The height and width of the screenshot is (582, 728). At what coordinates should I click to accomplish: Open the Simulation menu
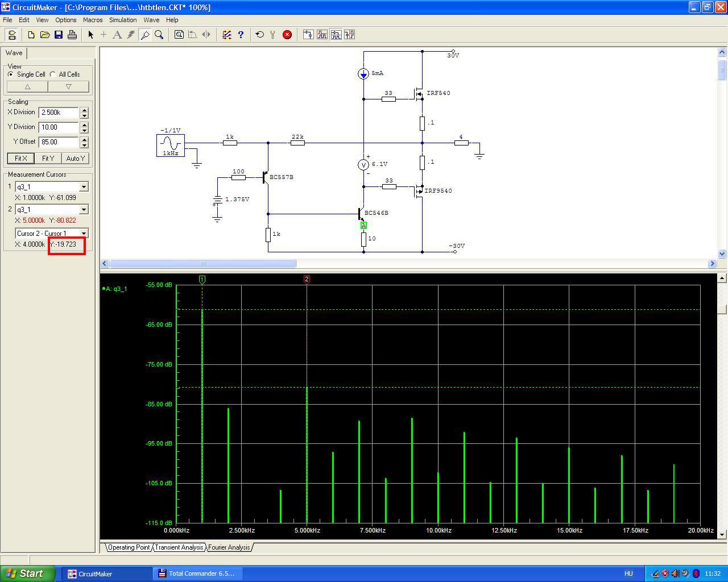coord(123,20)
